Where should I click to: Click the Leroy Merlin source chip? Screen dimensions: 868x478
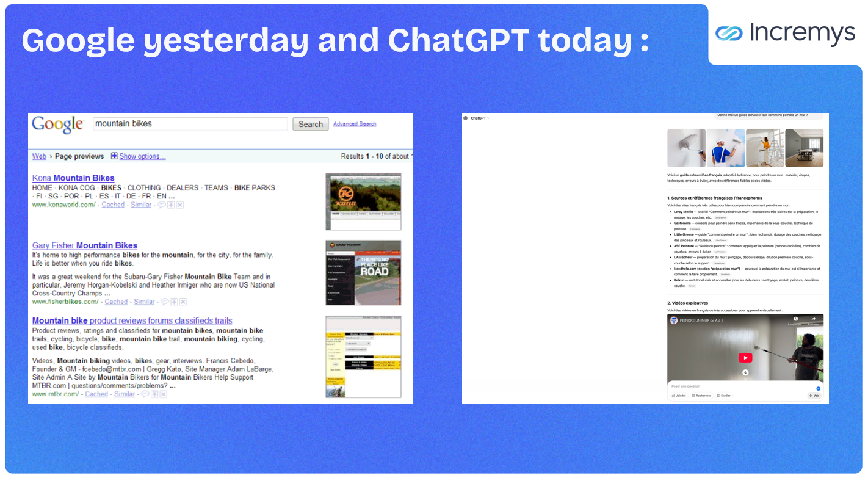point(720,217)
